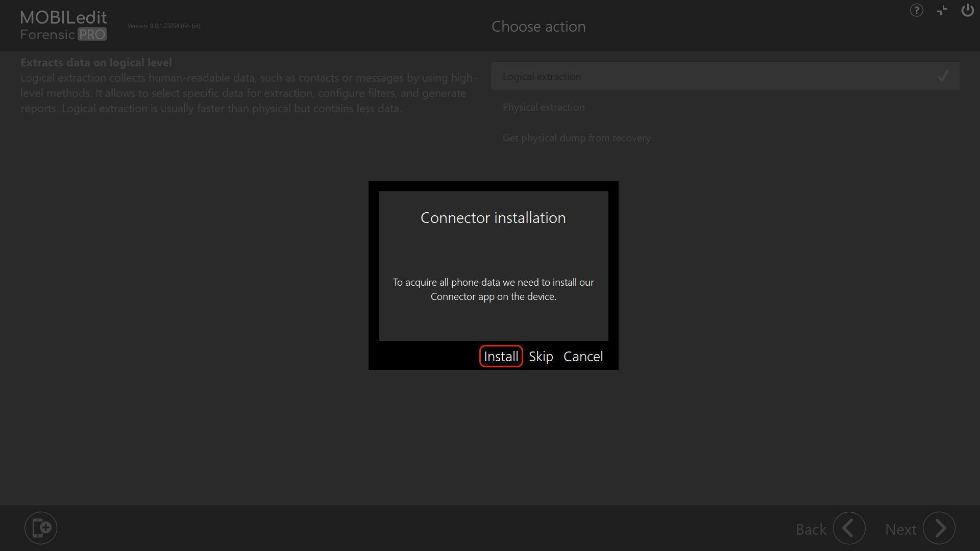Click the Back text label
The image size is (980, 551).
click(811, 530)
